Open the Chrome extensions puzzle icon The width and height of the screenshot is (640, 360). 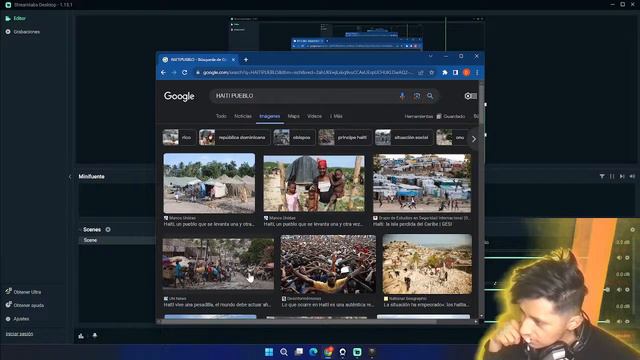pyautogui.click(x=445, y=73)
